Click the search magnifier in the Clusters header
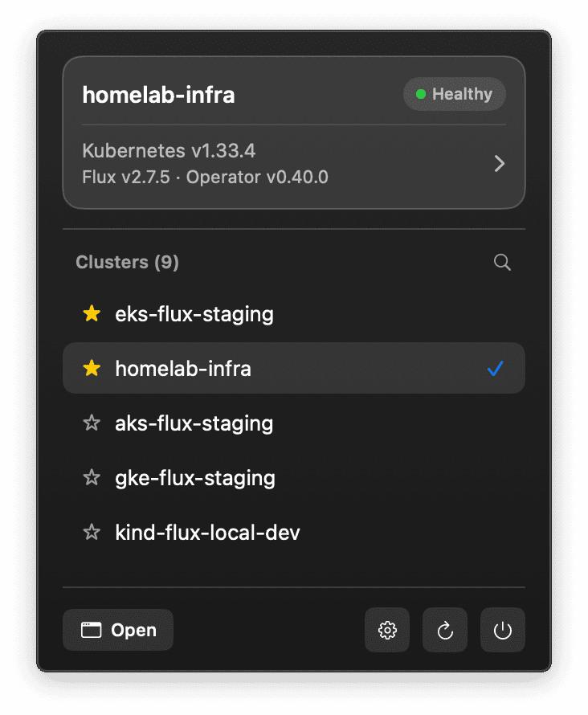Viewport: 588px width, 715px height. pos(502,262)
